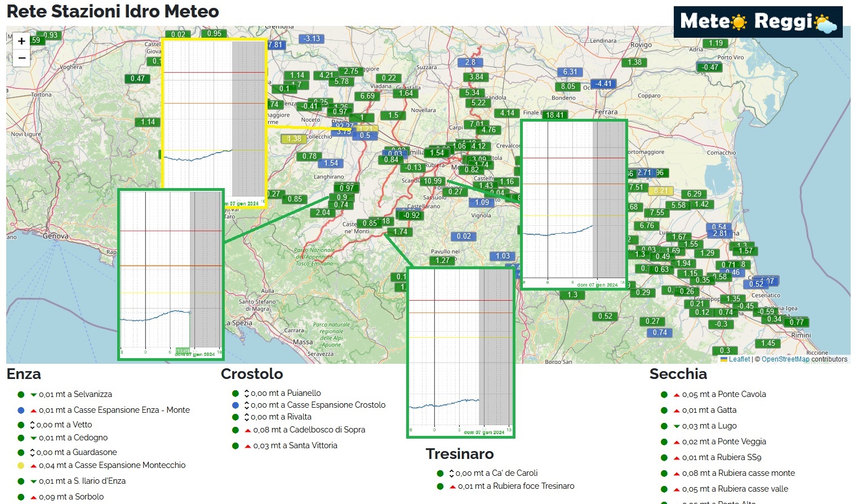Click the yellow-bordered water level chart
The image size is (858, 504).
click(214, 124)
